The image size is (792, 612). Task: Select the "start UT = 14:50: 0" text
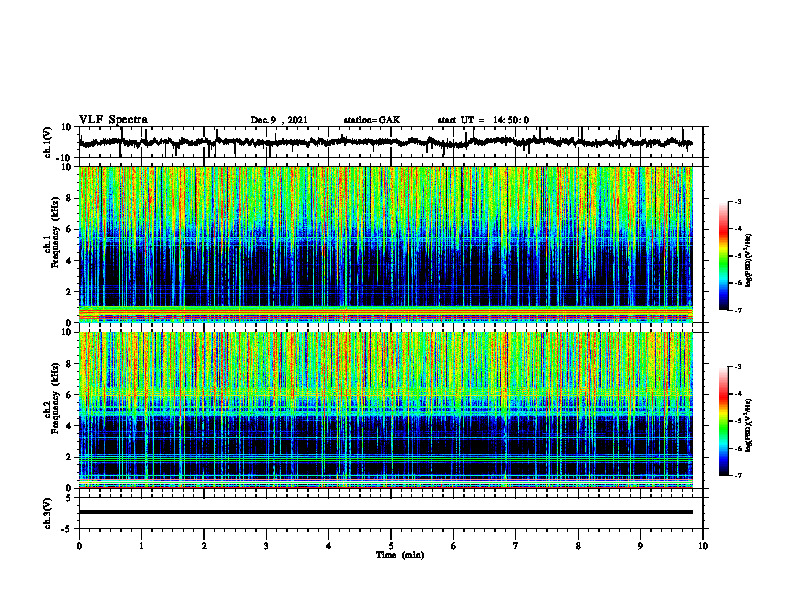(483, 120)
